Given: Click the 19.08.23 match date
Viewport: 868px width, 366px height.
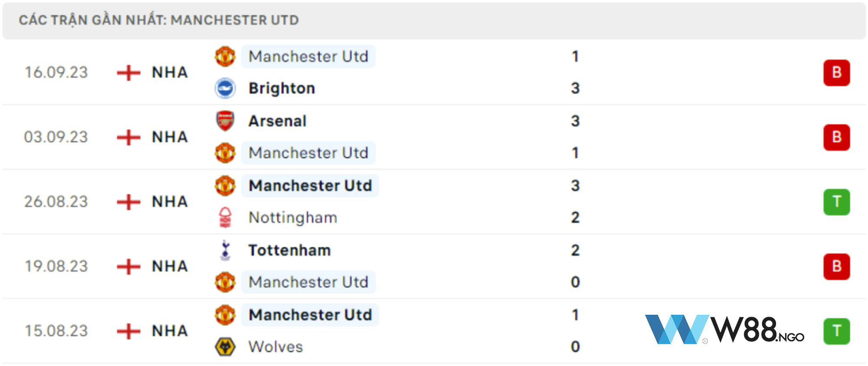Looking at the screenshot, I should [x=56, y=266].
